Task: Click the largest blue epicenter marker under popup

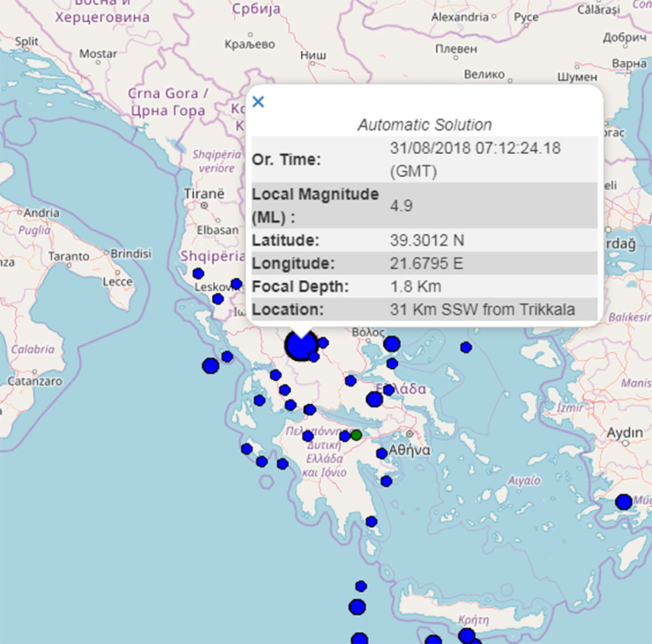Action: (x=300, y=345)
